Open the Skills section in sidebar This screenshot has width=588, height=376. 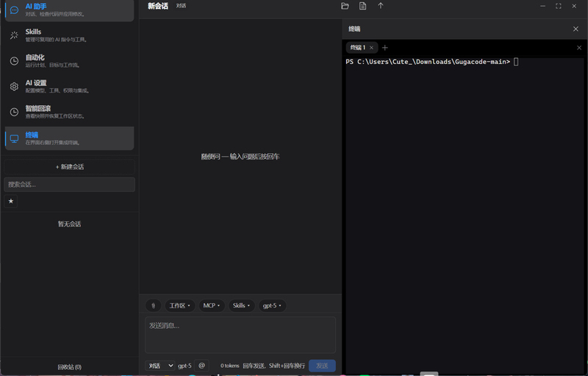69,35
